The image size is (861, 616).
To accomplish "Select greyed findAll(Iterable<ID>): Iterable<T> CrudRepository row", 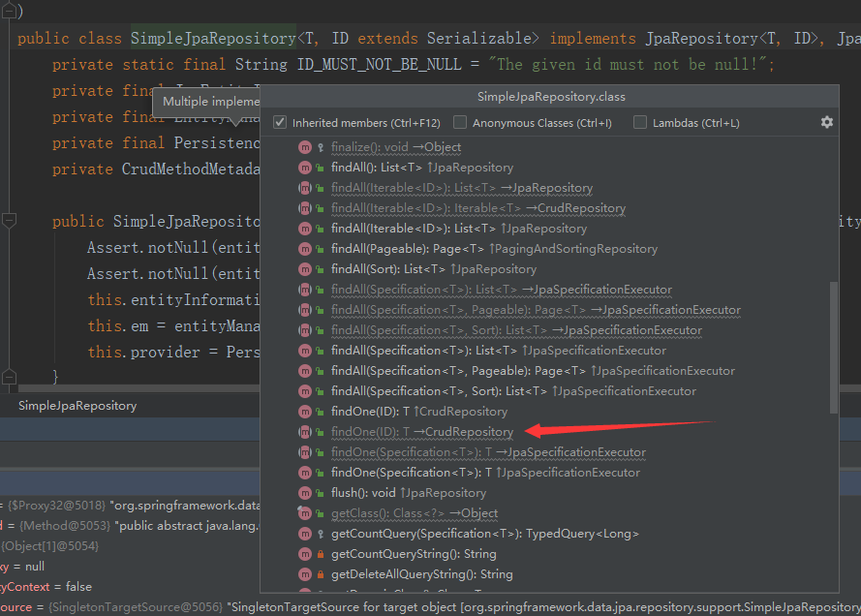I will pos(549,208).
